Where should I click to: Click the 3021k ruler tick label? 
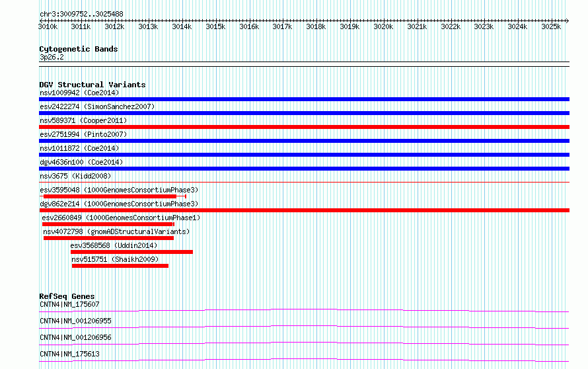click(x=417, y=26)
